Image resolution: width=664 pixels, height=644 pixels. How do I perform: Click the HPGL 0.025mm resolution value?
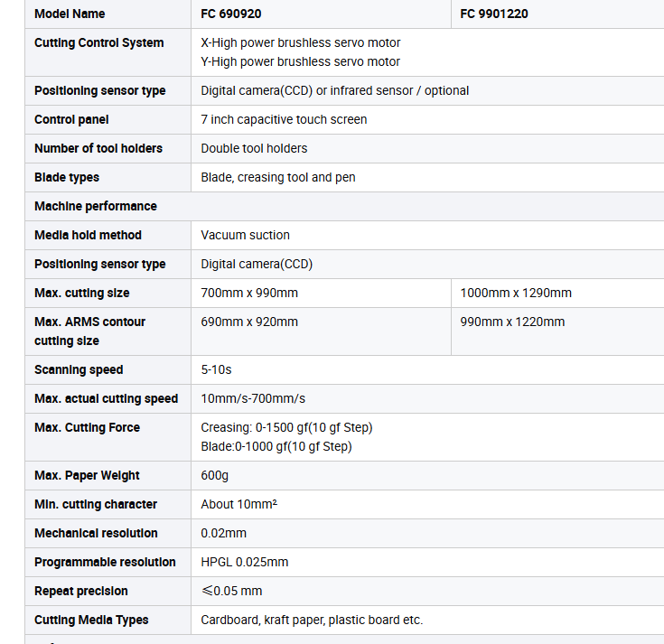tap(244, 562)
